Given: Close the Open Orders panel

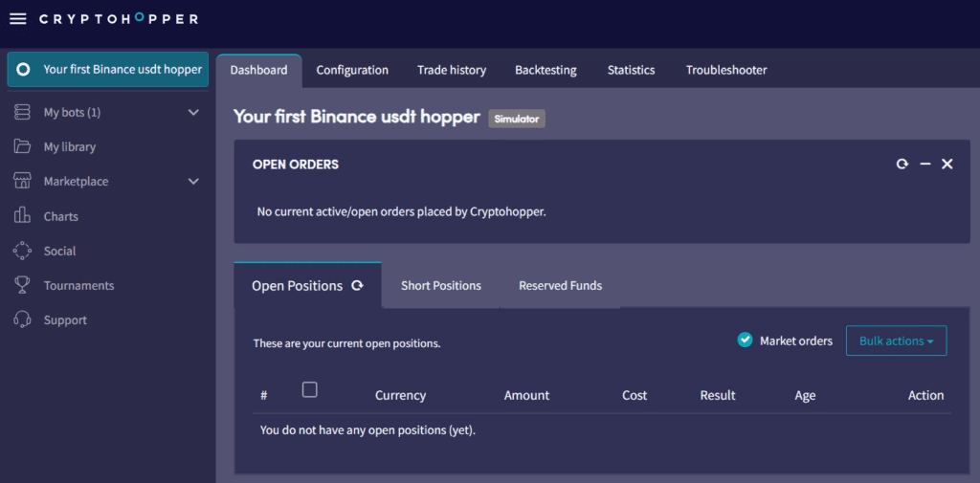Looking at the screenshot, I should tap(947, 165).
